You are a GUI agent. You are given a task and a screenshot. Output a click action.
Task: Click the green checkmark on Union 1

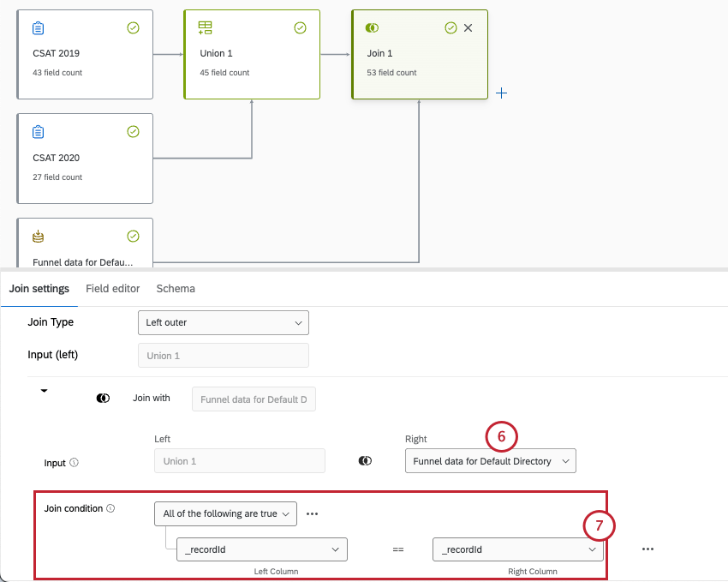300,28
